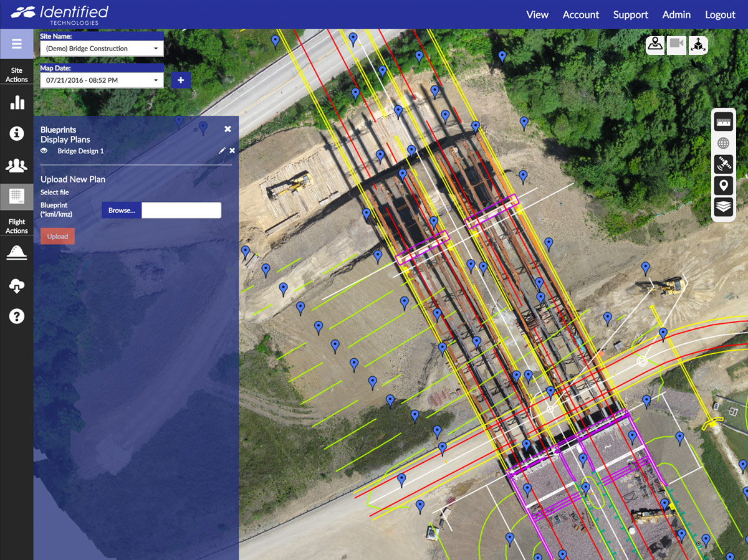Select the blueprints grid icon
The width and height of the screenshot is (748, 560).
pyautogui.click(x=17, y=196)
